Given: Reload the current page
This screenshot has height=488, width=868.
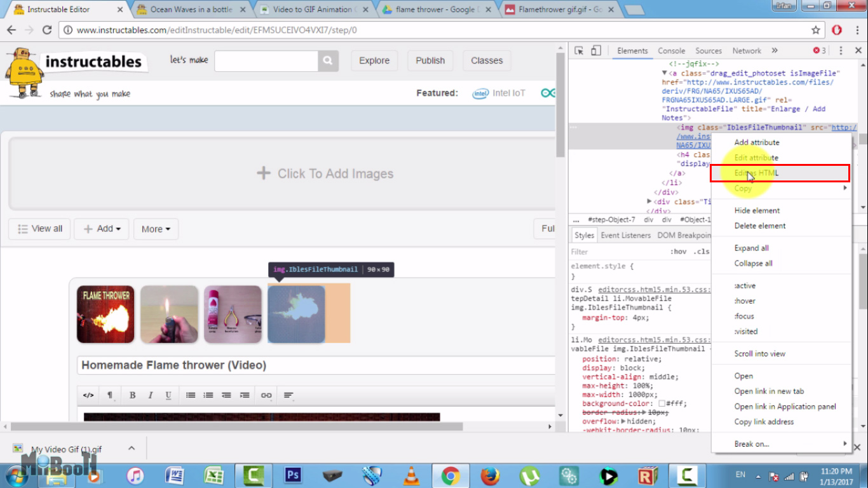Looking at the screenshot, I should (46, 30).
